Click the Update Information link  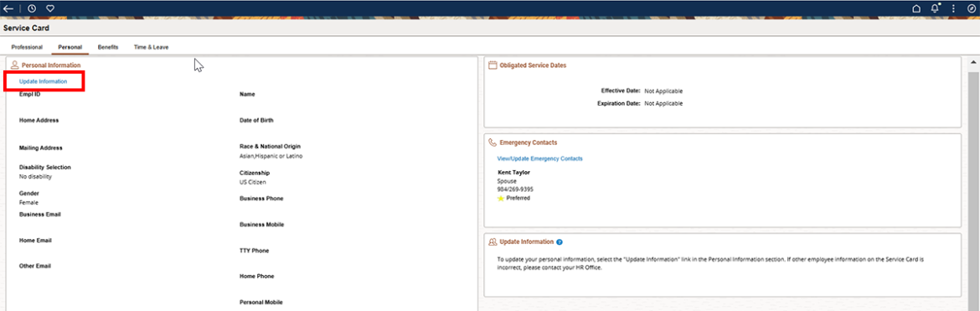pos(43,81)
